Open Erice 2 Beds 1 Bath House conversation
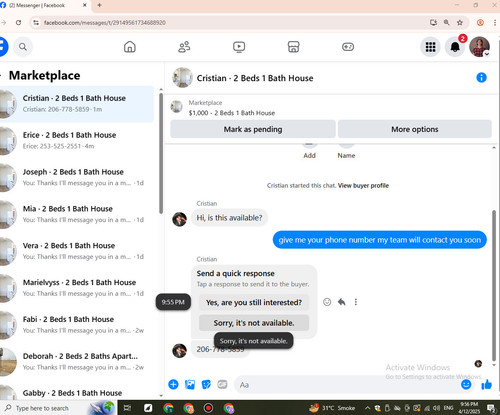Image resolution: width=500 pixels, height=415 pixels. pos(77,141)
